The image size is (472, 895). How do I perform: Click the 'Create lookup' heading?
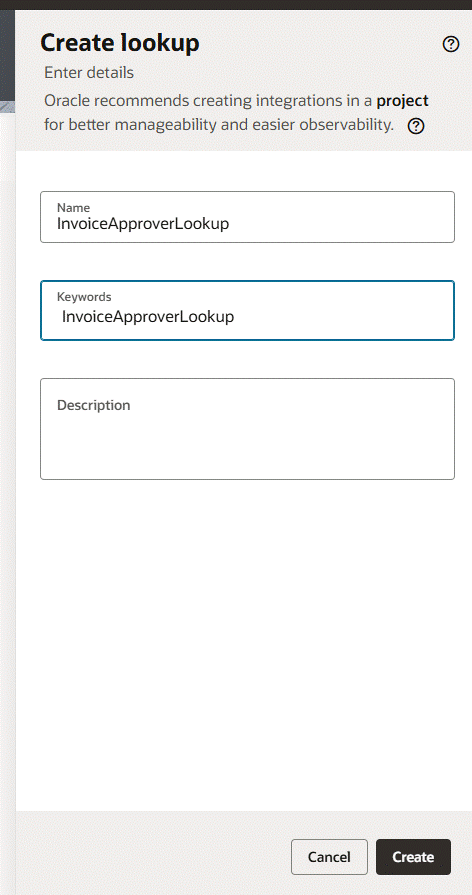click(x=120, y=43)
